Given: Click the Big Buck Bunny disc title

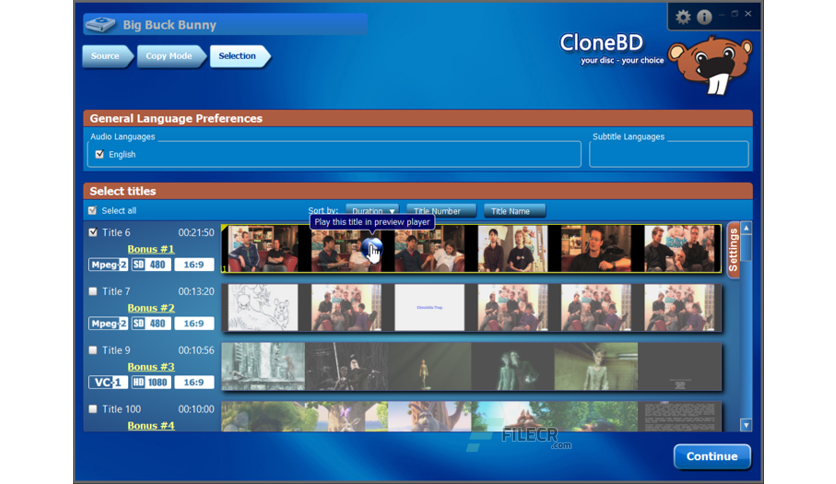Looking at the screenshot, I should (170, 25).
